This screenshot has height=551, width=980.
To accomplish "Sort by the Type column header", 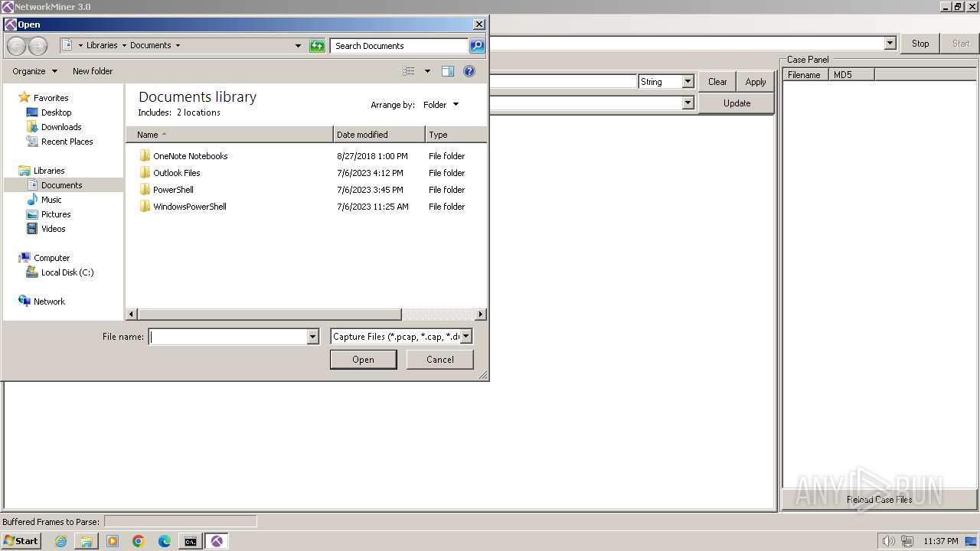I will pyautogui.click(x=456, y=135).
